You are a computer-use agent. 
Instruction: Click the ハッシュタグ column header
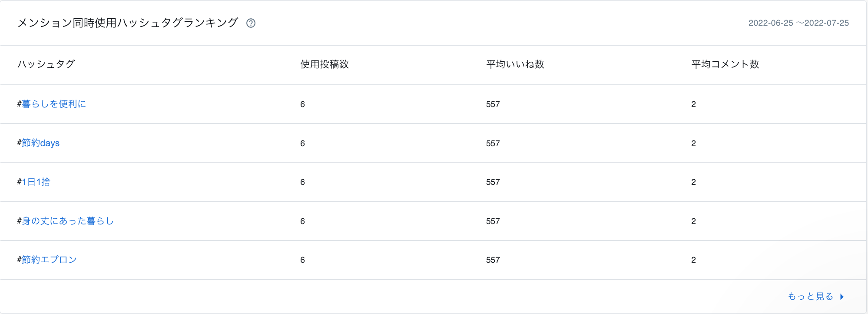click(x=46, y=64)
